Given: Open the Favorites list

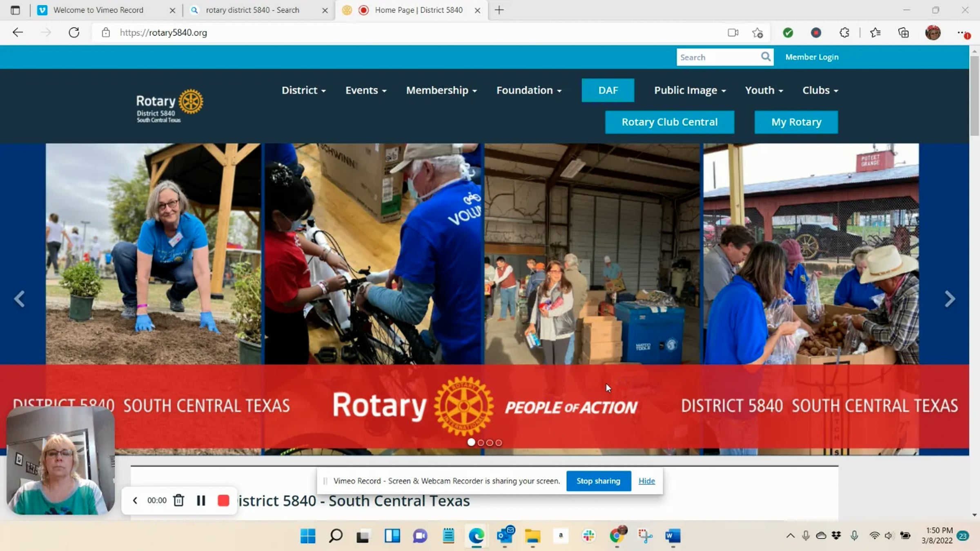Looking at the screenshot, I should coord(875,33).
